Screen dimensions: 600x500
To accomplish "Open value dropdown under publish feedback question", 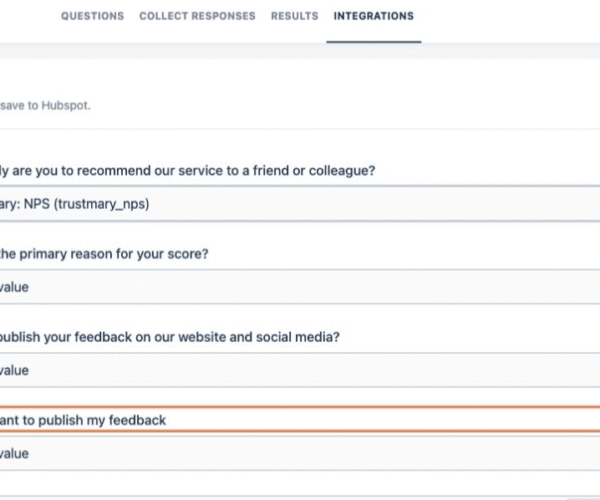I will (x=300, y=370).
